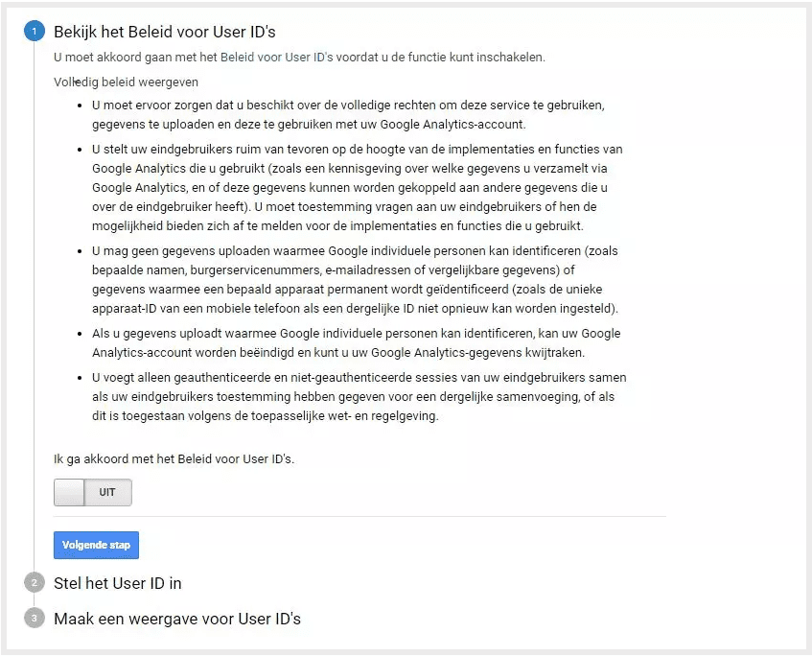Click the bullet 'Als u gegevens uploadt'
Viewport: 812px width, 656px height.
pos(357,343)
